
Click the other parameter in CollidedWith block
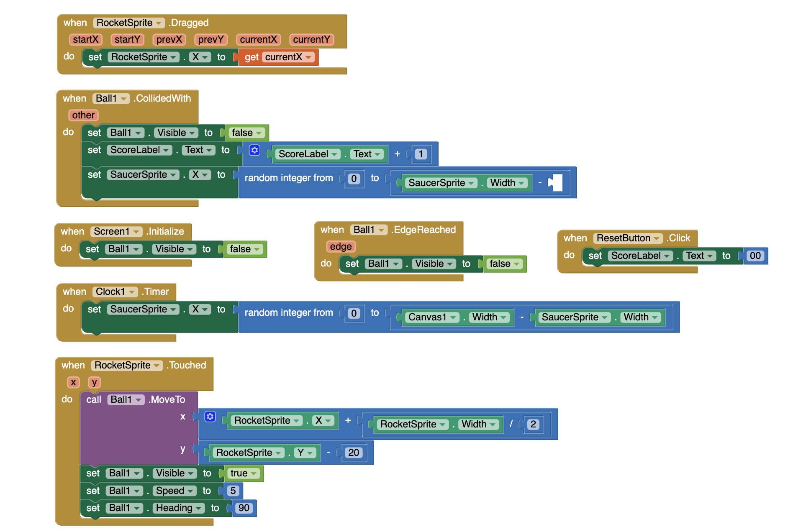(83, 115)
